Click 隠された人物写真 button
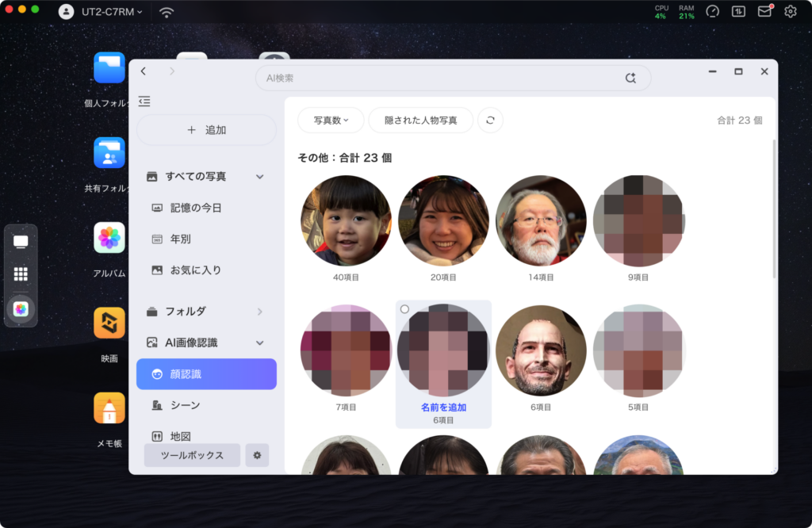Screen dimensions: 812x528 click(x=420, y=120)
